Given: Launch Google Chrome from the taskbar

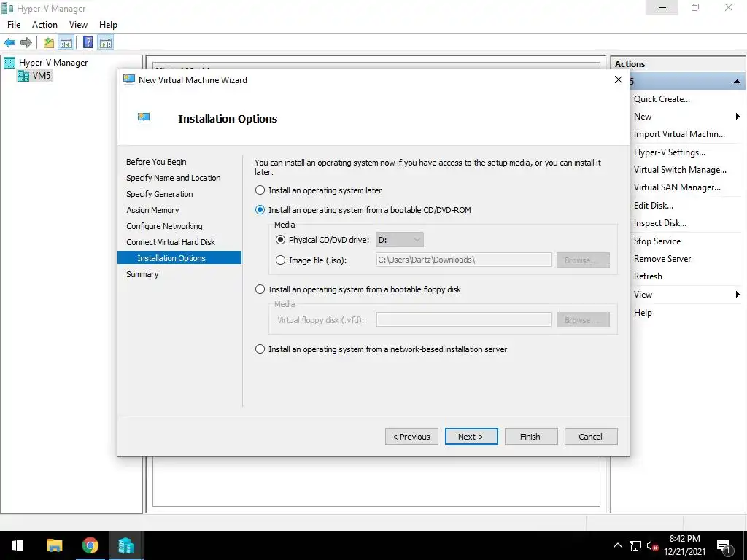Looking at the screenshot, I should (x=90, y=545).
